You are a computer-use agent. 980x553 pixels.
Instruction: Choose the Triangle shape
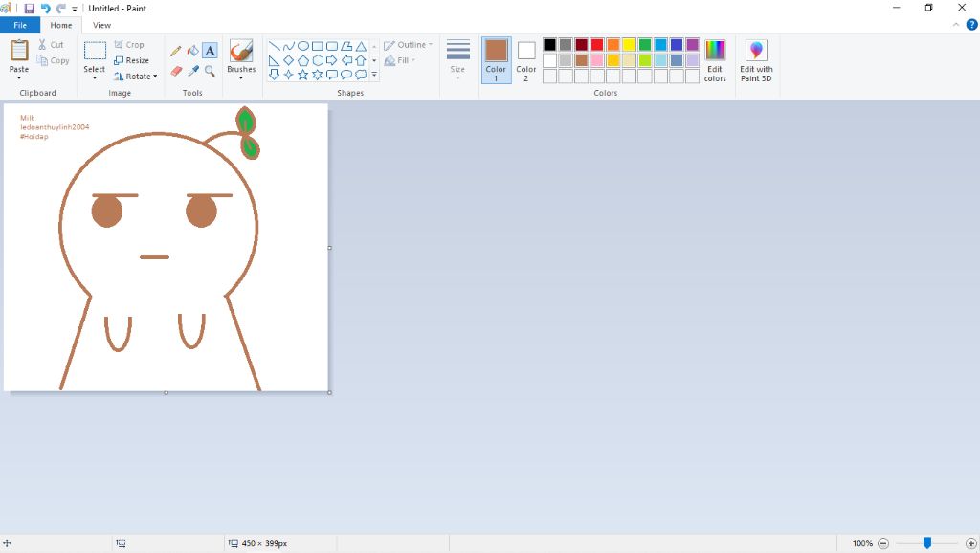pyautogui.click(x=361, y=46)
